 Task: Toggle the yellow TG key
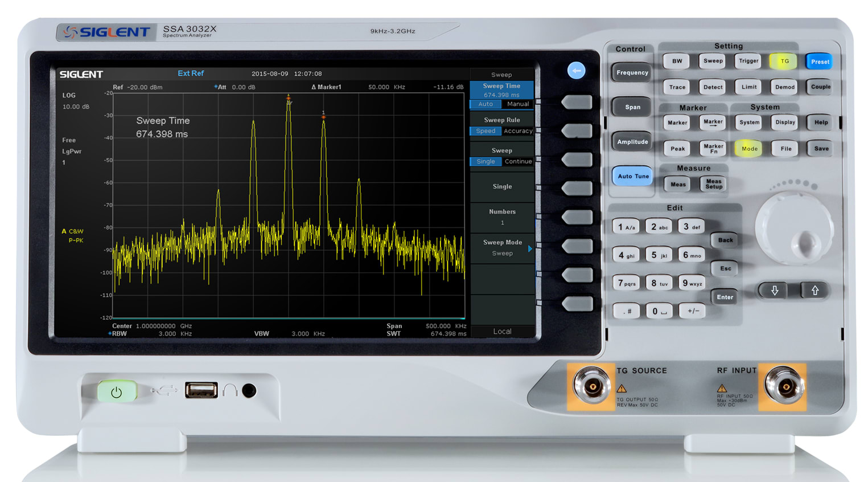point(784,61)
